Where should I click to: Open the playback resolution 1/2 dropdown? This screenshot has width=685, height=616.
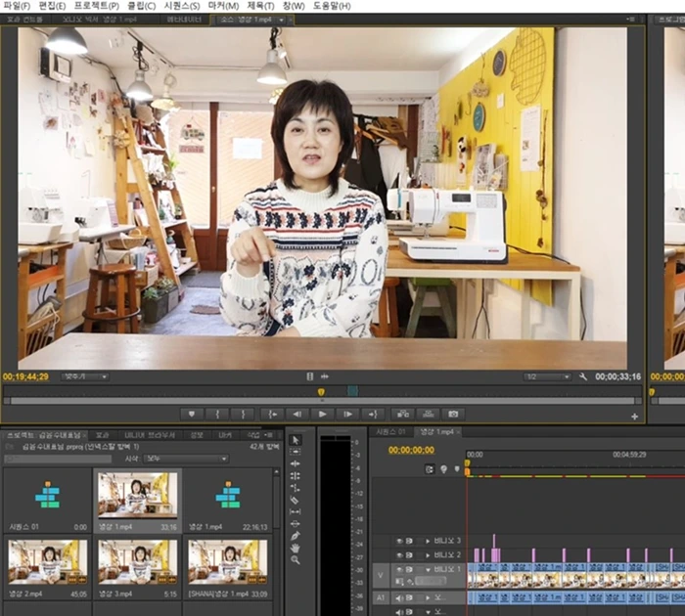[x=547, y=376]
